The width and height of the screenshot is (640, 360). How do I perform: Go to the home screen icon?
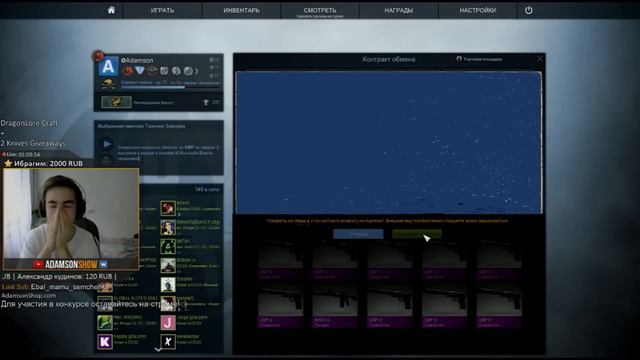click(111, 10)
